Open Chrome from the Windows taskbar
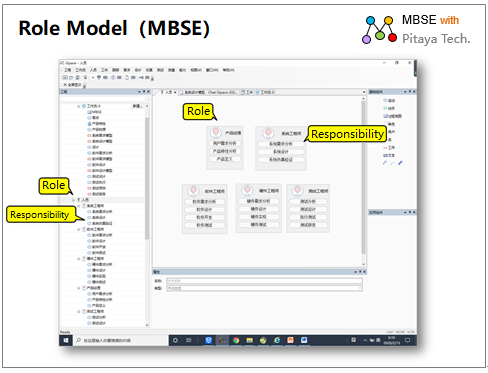This screenshot has height=373, width=488. [x=236, y=340]
